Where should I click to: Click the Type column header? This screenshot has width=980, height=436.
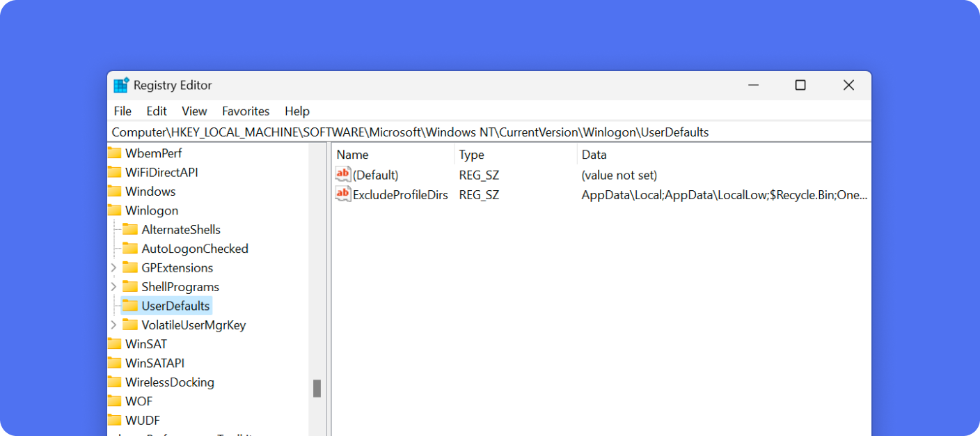(471, 154)
